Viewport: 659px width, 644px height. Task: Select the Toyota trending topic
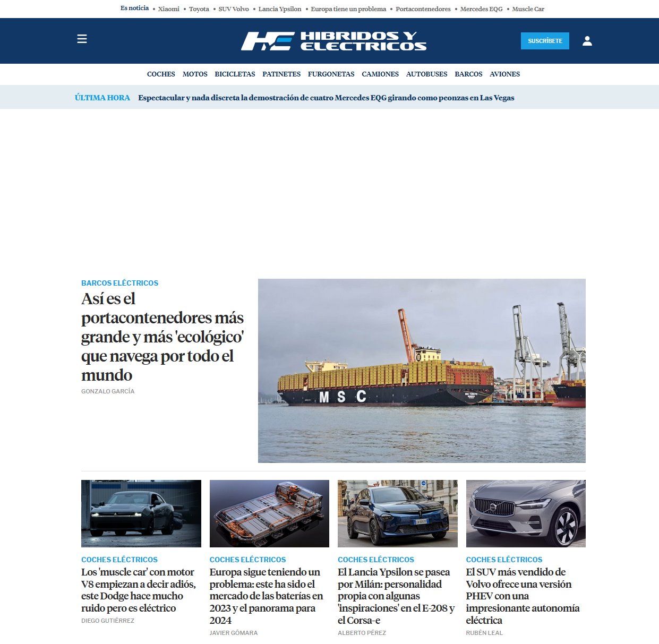pos(199,9)
